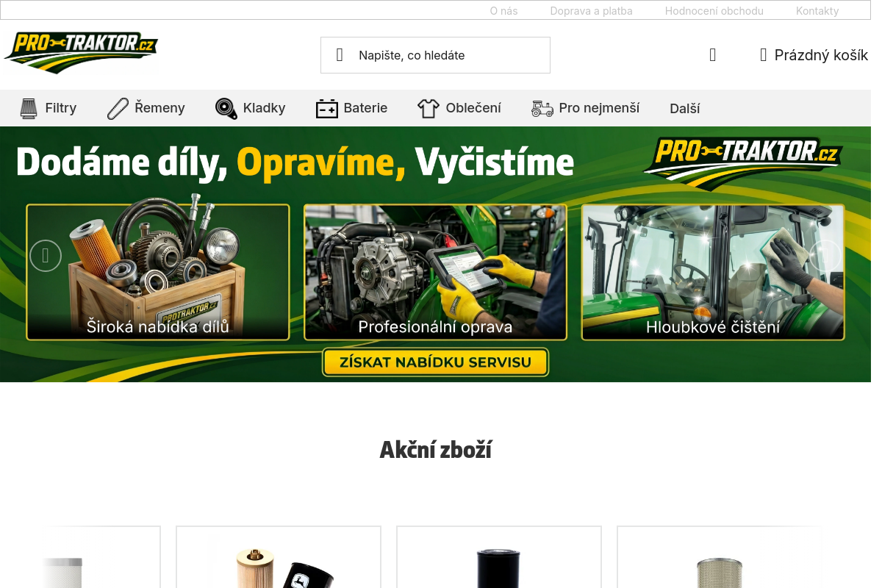
Task: Go to next banner slide arrow
Action: pos(825,256)
